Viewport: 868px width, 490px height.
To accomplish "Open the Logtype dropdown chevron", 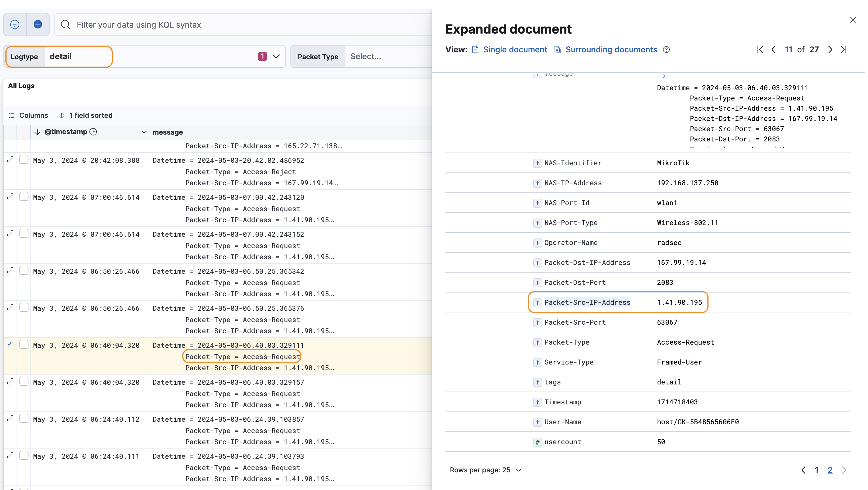I will click(x=276, y=57).
